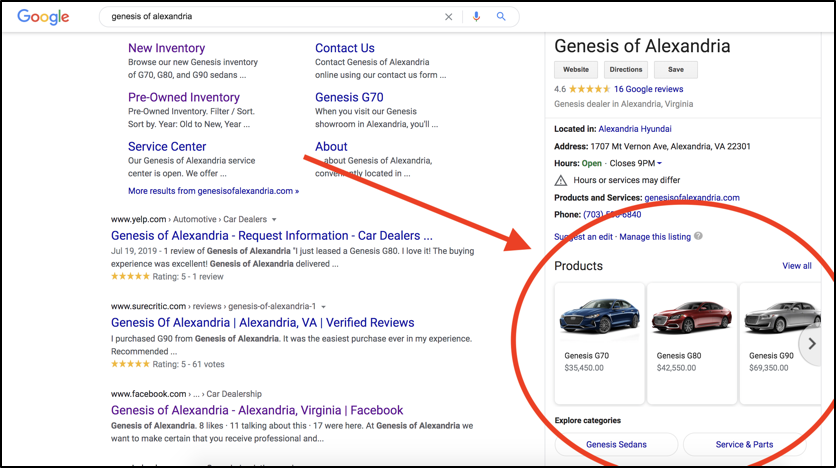Open the Genesis G90 product card
This screenshot has width=836, height=468.
tap(780, 344)
